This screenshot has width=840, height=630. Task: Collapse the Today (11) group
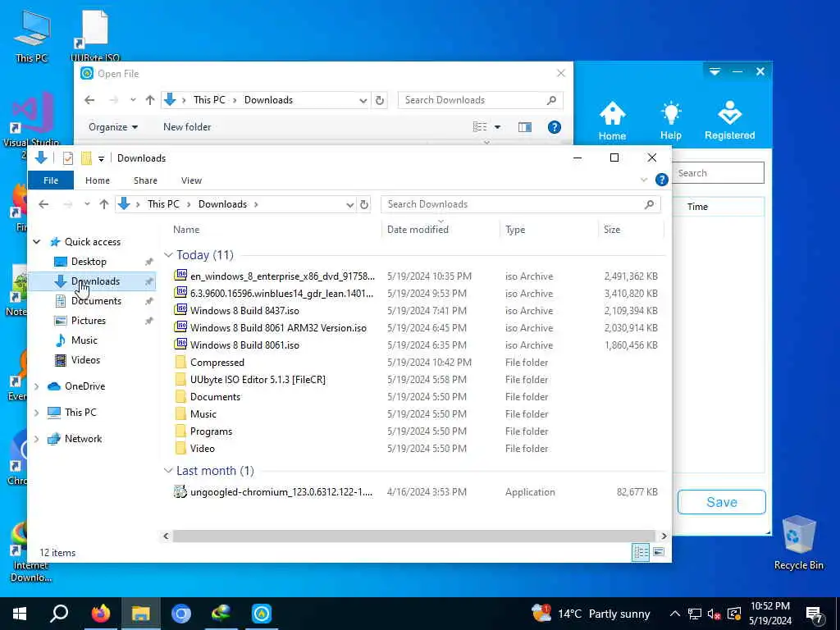click(x=168, y=255)
